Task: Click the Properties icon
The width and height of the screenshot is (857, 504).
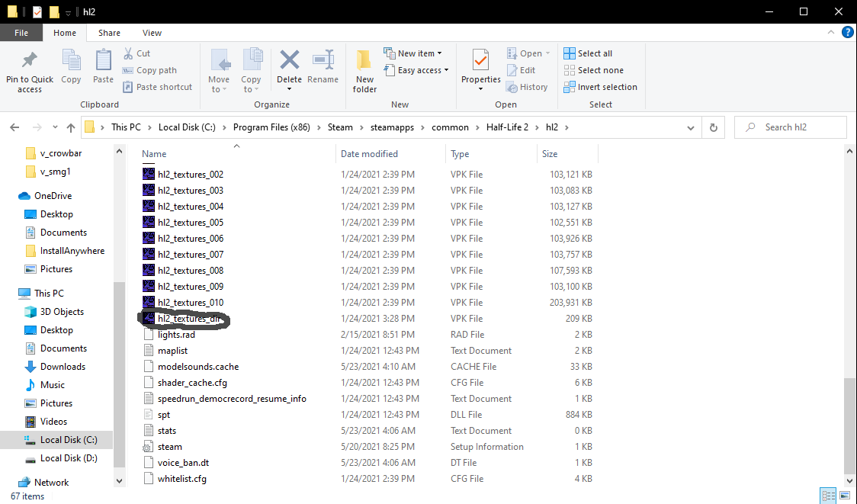Action: click(x=481, y=60)
